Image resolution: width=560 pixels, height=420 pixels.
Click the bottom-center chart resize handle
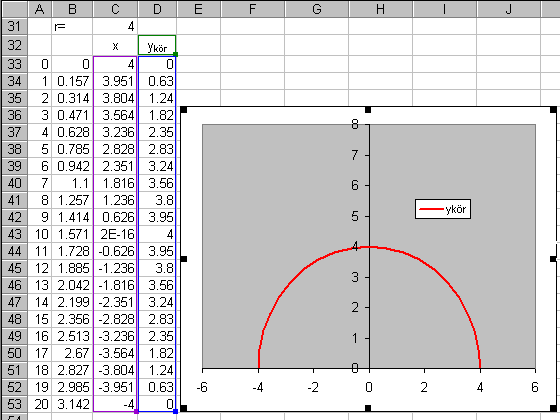coord(368,408)
